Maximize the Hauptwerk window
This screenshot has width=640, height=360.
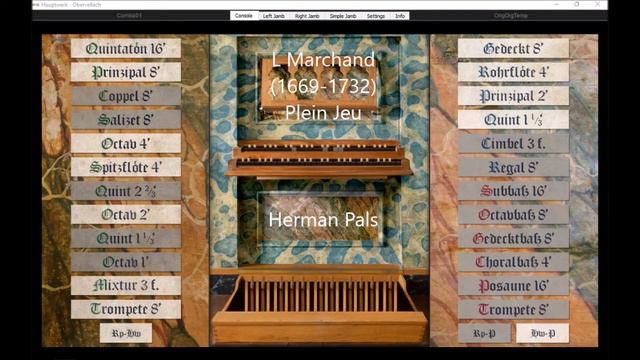(x=577, y=4)
